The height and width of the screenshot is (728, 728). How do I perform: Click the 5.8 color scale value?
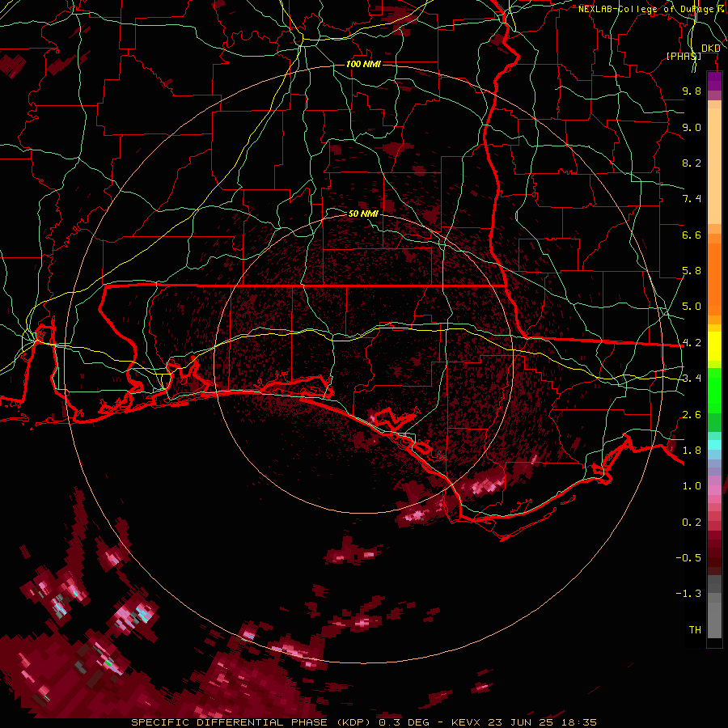point(692,271)
